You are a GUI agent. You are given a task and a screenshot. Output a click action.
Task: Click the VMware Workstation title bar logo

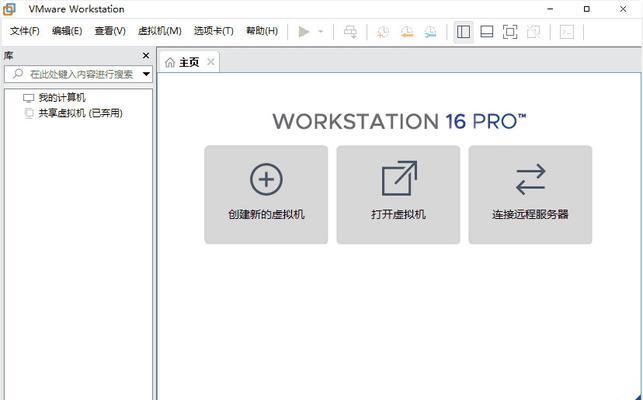(9, 9)
